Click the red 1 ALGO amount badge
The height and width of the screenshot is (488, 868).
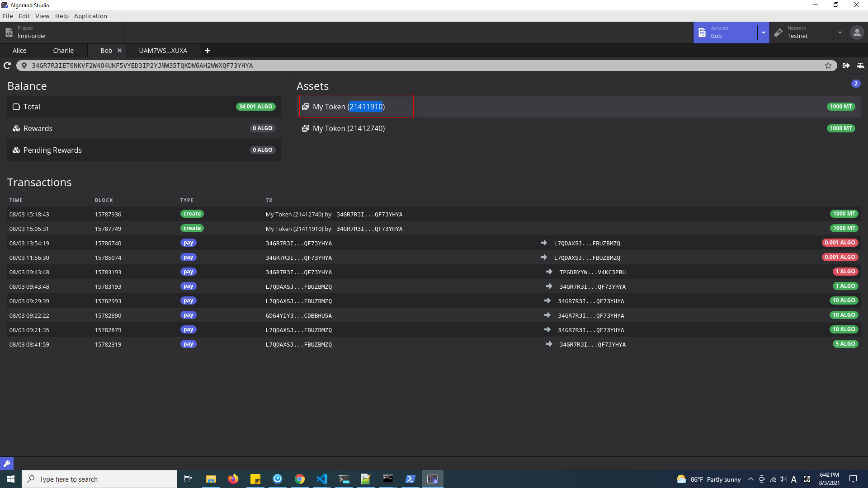(845, 272)
